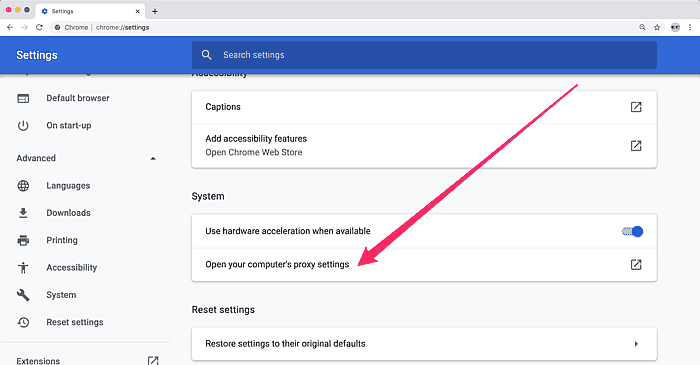Click the System wrench icon
This screenshot has height=365, width=700.
point(23,295)
